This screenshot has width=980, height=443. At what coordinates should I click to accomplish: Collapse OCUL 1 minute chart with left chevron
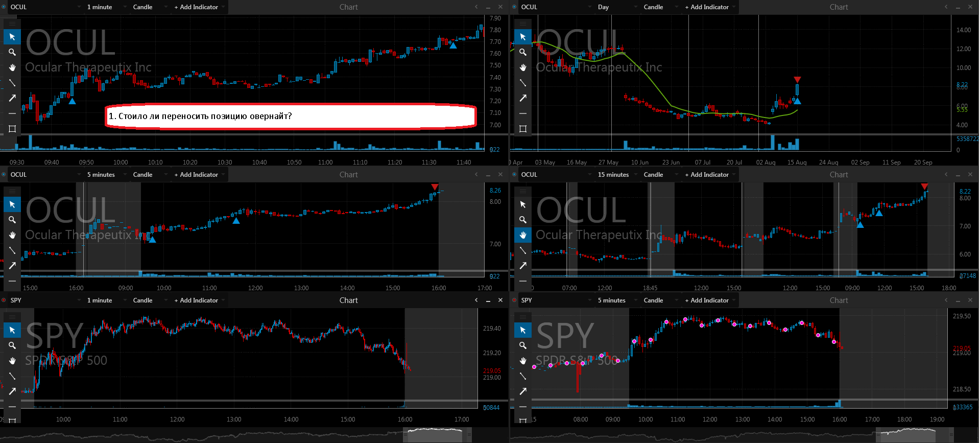click(x=476, y=7)
